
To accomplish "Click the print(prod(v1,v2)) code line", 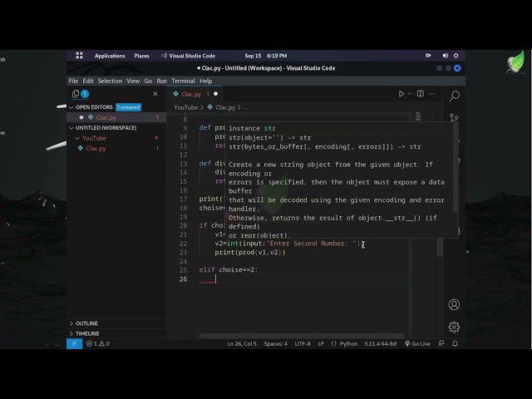I will point(250,253).
